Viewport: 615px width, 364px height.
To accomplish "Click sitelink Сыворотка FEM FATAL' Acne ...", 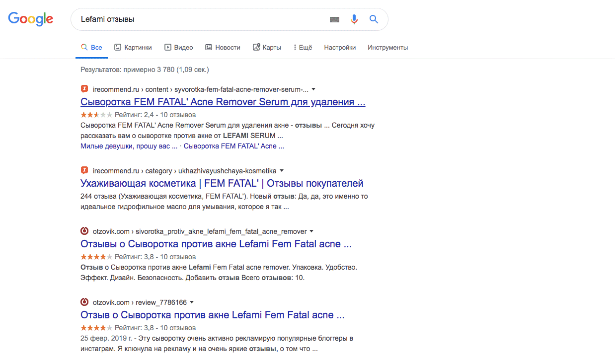I will (234, 146).
